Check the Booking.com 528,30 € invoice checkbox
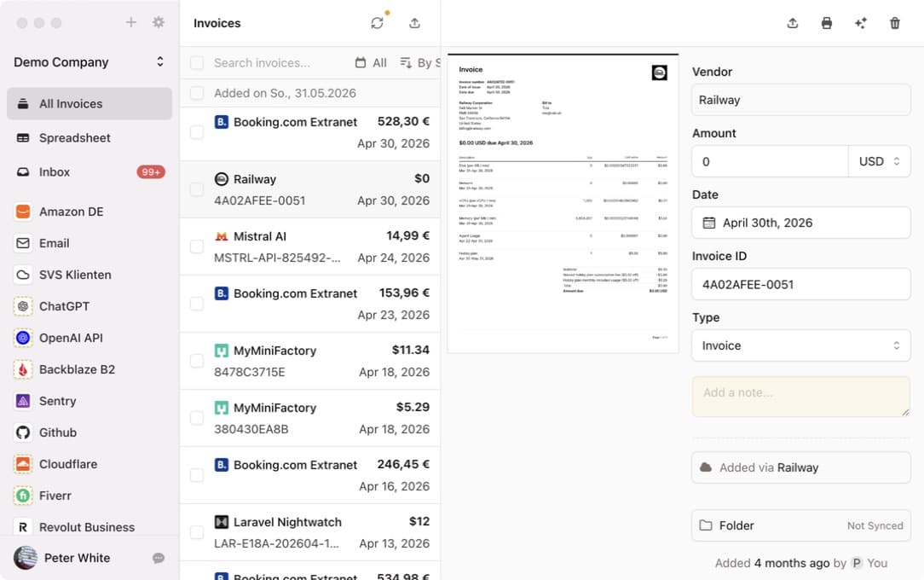 coord(197,132)
